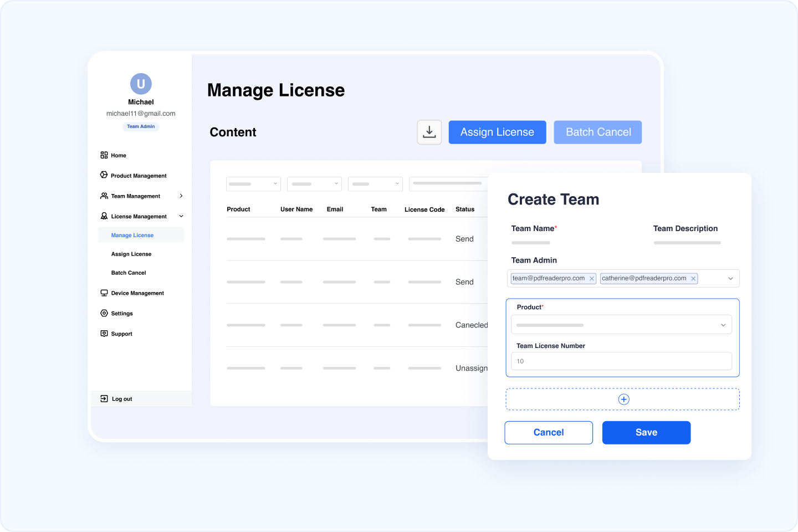The height and width of the screenshot is (532, 798).
Task: Click the Team License Number field
Action: tap(621, 361)
